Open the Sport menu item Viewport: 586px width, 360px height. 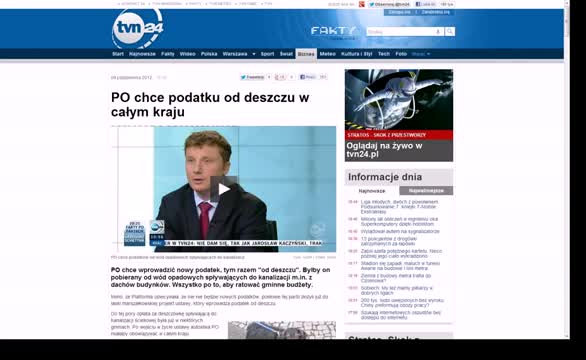click(267, 54)
